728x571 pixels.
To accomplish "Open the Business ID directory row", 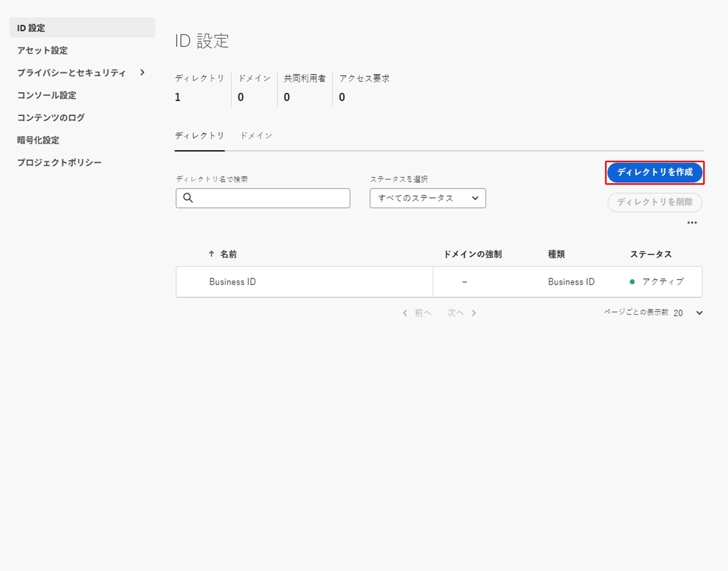I will pos(232,282).
